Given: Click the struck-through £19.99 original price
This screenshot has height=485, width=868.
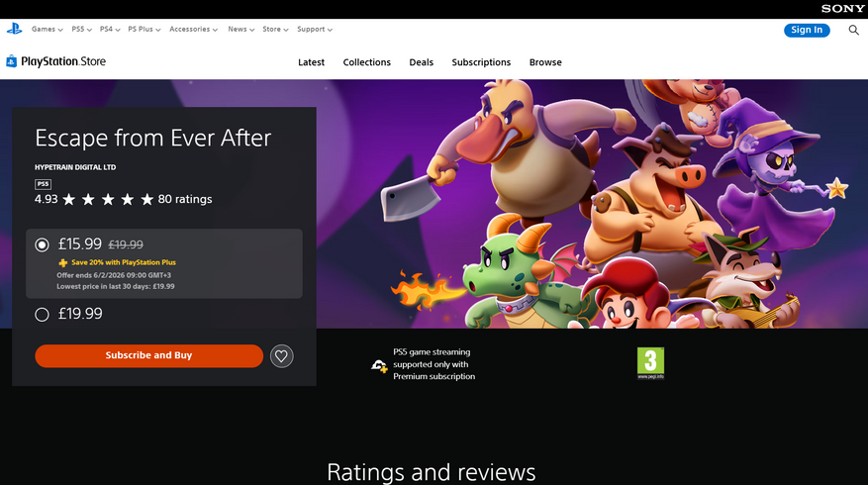Looking at the screenshot, I should (x=126, y=244).
